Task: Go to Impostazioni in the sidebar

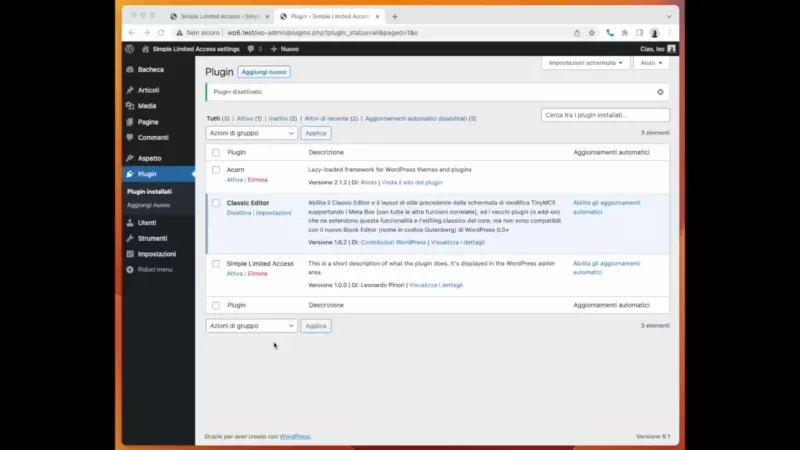Action: (x=156, y=254)
